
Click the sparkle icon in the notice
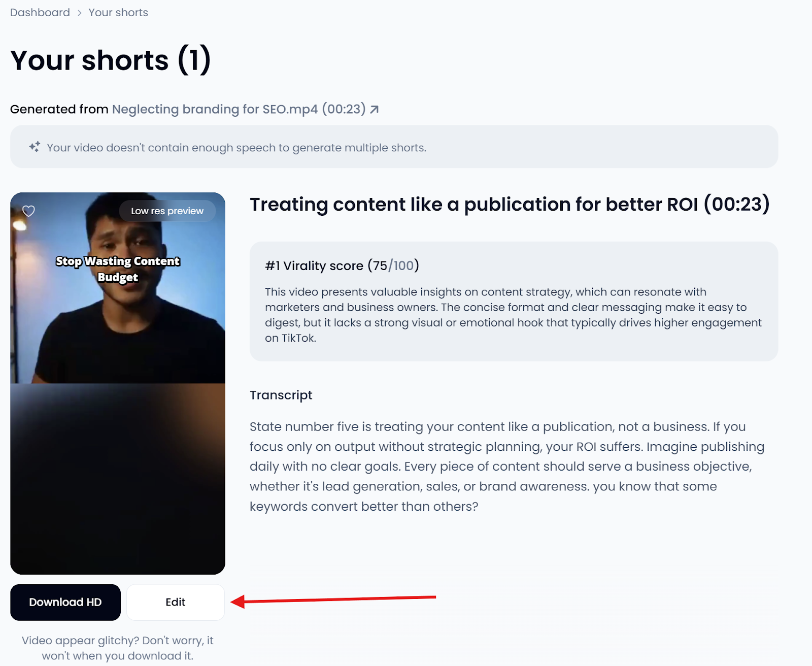(35, 147)
